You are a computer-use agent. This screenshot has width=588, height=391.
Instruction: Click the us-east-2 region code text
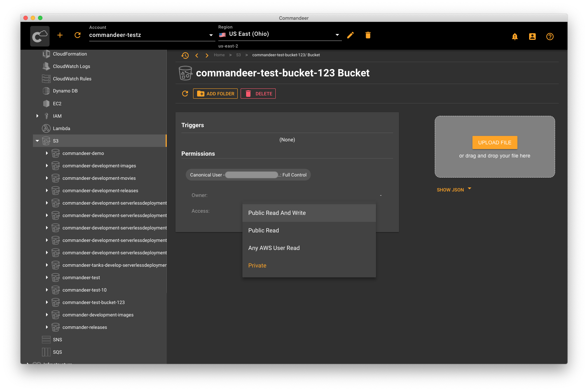[228, 46]
